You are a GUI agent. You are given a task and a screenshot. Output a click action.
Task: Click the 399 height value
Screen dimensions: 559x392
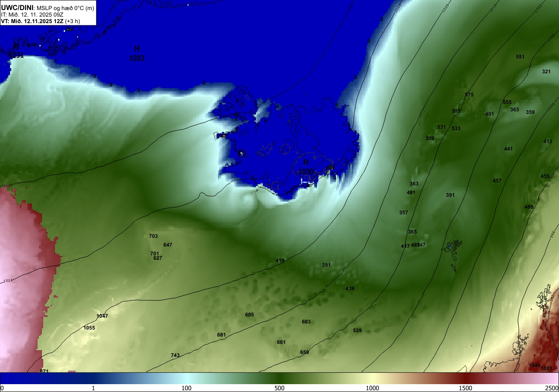point(430,138)
